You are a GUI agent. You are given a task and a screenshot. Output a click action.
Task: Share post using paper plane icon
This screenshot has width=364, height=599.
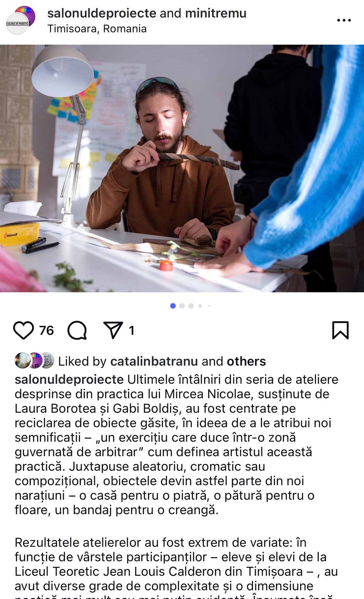point(113,330)
